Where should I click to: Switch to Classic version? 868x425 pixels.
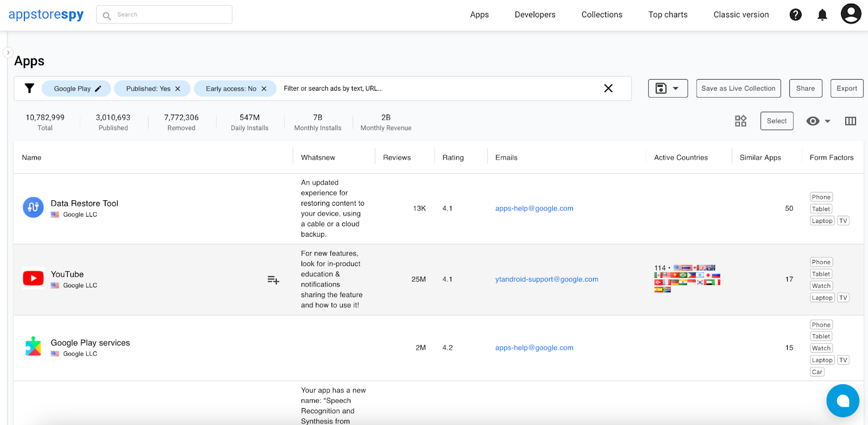[741, 15]
